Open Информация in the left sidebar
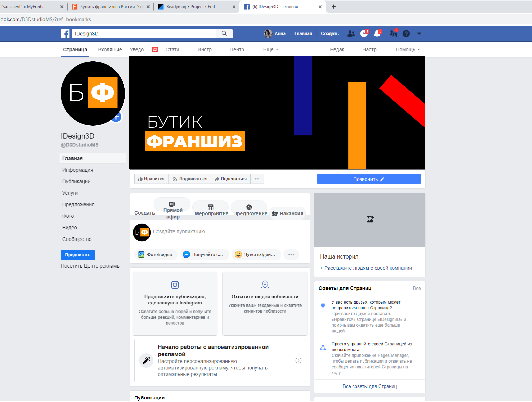532x402 pixels. pos(77,170)
